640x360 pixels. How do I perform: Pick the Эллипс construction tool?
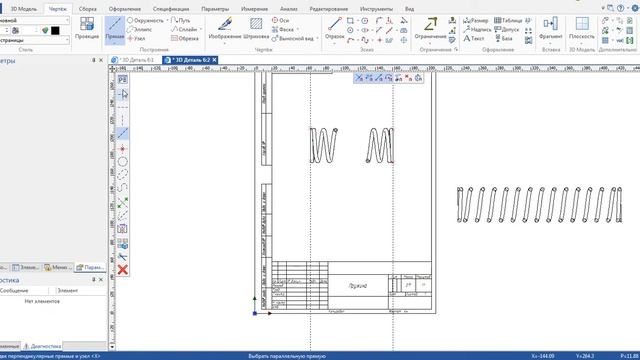140,29
